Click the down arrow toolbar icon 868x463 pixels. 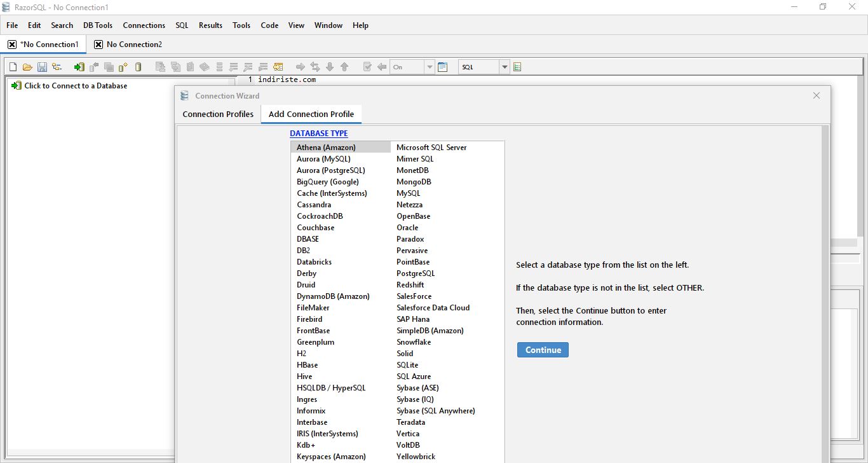coord(330,67)
